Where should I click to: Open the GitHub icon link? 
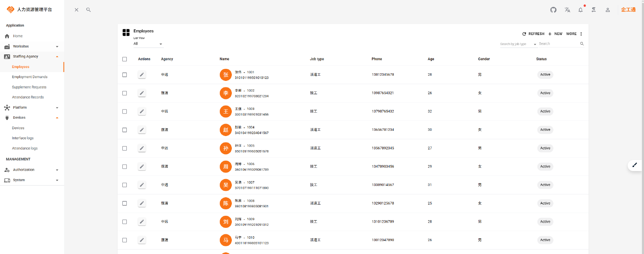pyautogui.click(x=553, y=10)
